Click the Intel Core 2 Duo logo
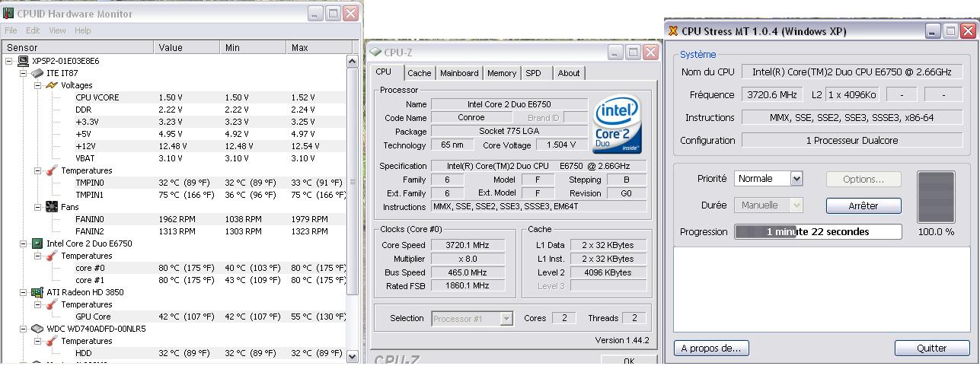Image resolution: width=980 pixels, height=366 pixels. pos(618,124)
